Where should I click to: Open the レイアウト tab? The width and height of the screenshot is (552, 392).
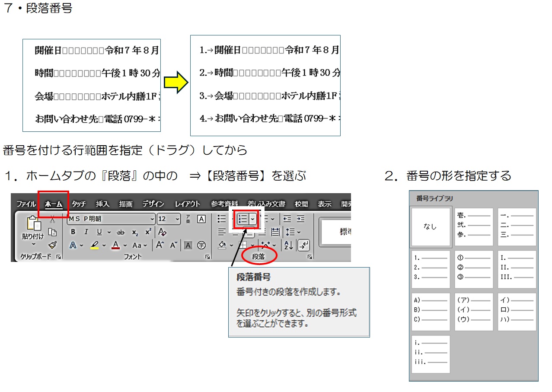click(x=188, y=204)
